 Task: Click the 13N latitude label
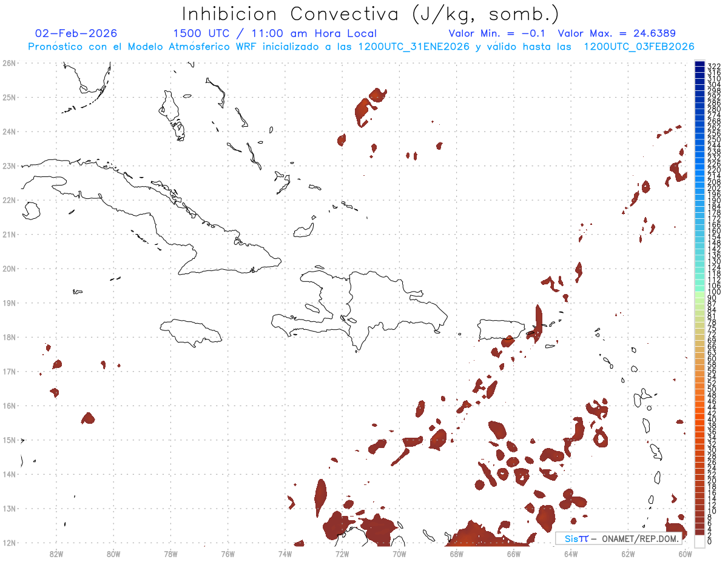click(9, 508)
